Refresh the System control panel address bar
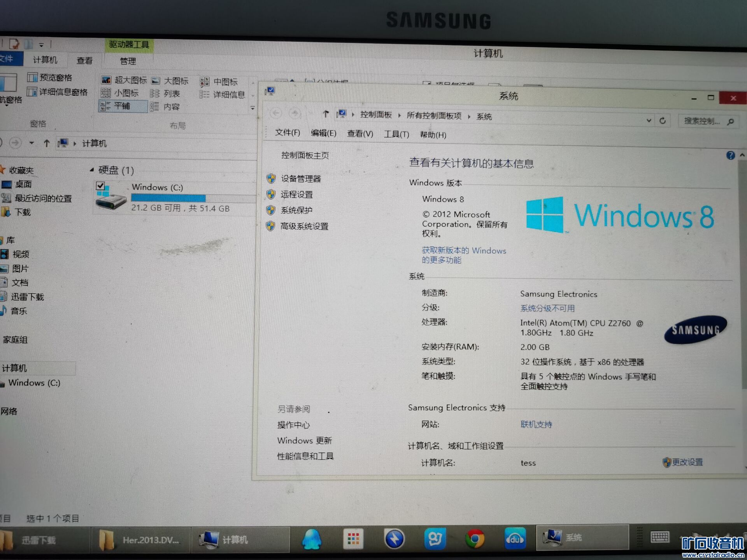 coord(663,121)
